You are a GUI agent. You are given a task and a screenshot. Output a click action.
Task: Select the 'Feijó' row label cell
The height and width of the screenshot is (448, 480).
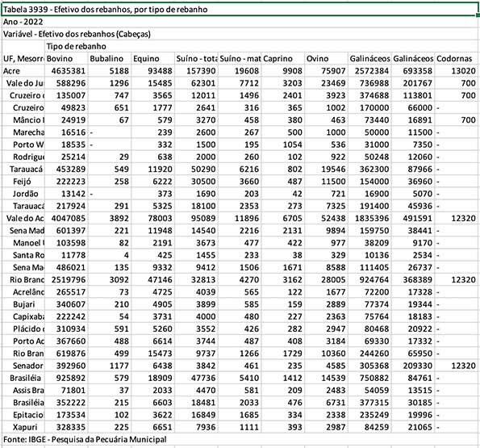[23, 182]
